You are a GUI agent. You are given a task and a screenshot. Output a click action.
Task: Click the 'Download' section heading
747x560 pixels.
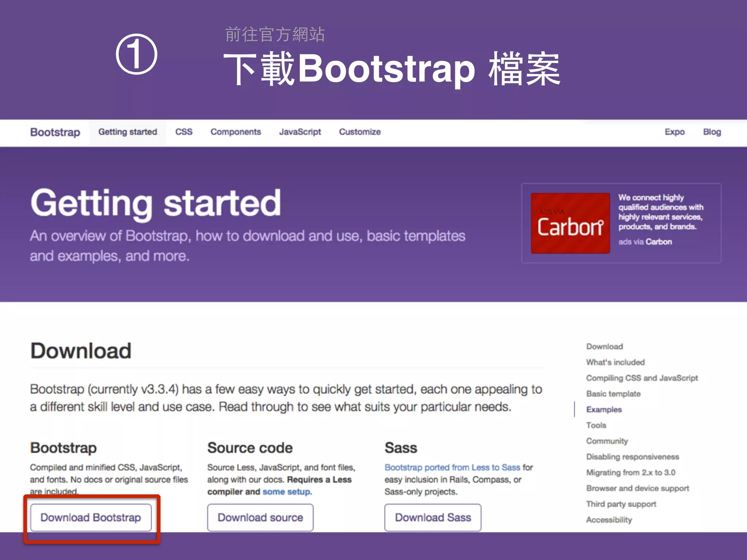(x=81, y=351)
